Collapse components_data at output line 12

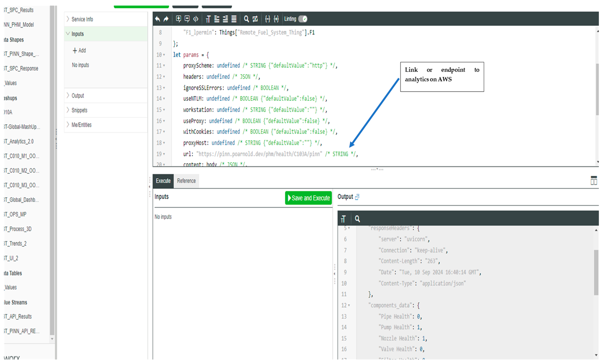[x=349, y=305]
